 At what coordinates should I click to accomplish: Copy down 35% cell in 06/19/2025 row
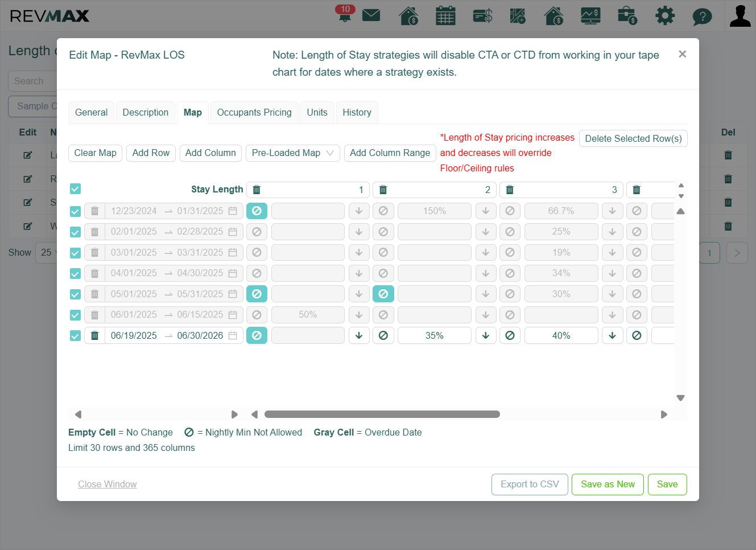point(486,335)
